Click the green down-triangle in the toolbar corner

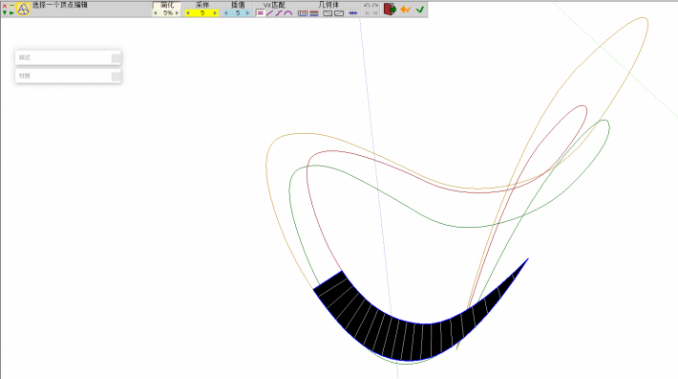5,13
